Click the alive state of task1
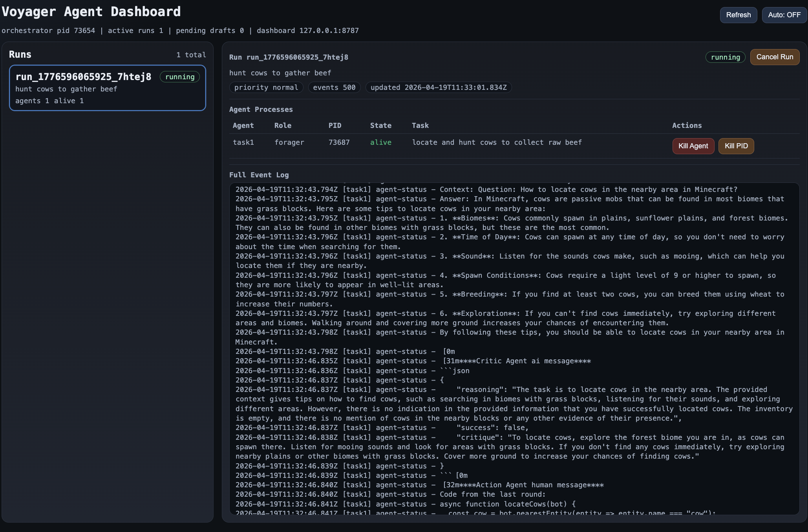Image resolution: width=808 pixels, height=532 pixels. (380, 142)
